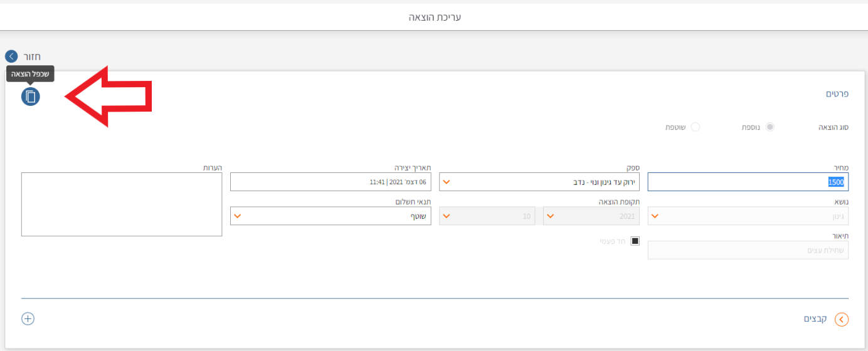Click the פרטים section heading
Screen dimensions: 868x351
837,93
